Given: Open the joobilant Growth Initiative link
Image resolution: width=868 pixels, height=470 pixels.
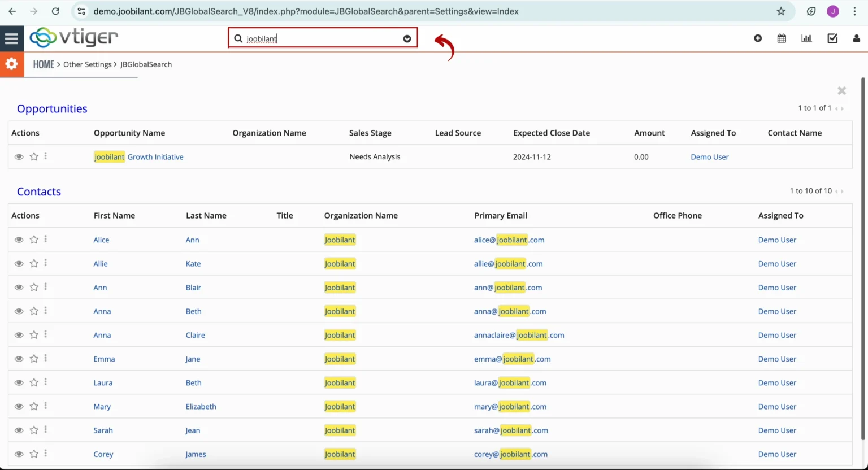Looking at the screenshot, I should pos(138,156).
